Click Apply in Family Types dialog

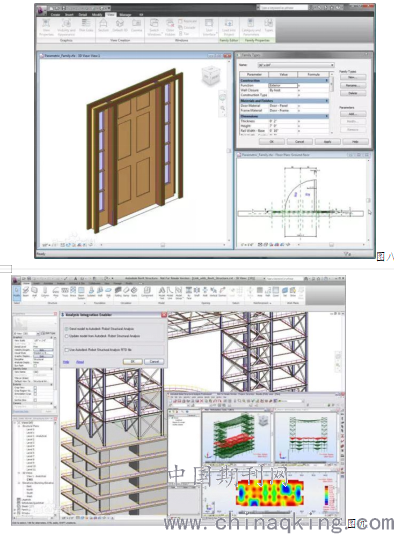point(327,141)
